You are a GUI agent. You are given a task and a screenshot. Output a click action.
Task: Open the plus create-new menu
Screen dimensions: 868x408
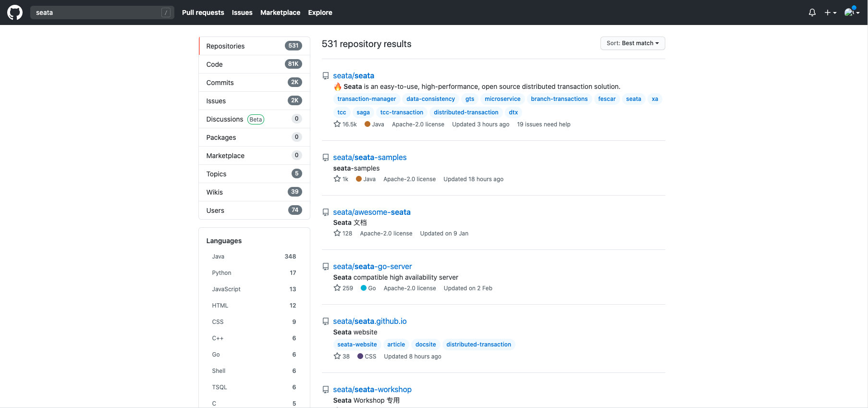click(831, 12)
